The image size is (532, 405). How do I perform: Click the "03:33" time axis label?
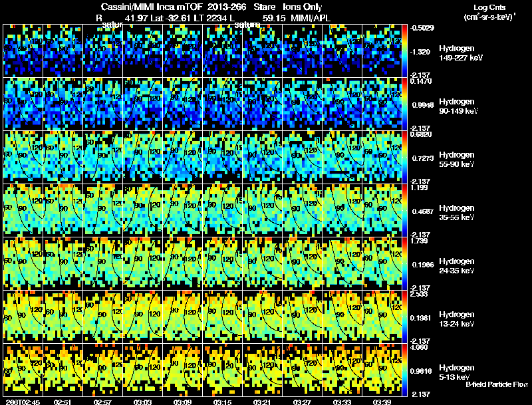[x=342, y=402]
